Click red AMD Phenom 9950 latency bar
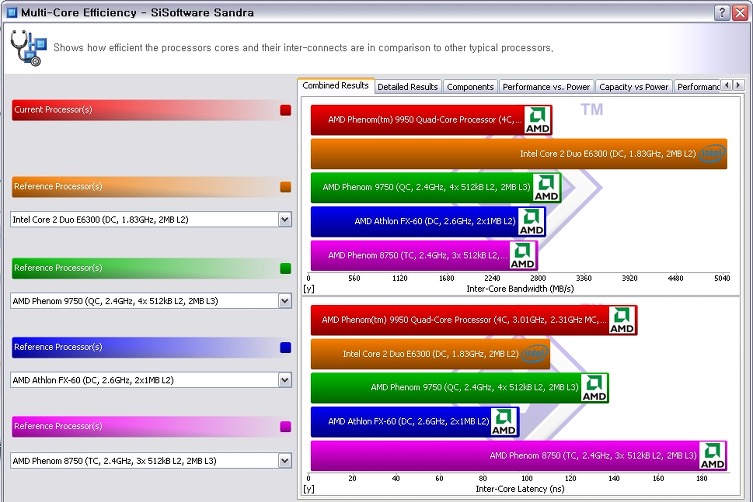Screen dimensions: 753x502 (474, 320)
